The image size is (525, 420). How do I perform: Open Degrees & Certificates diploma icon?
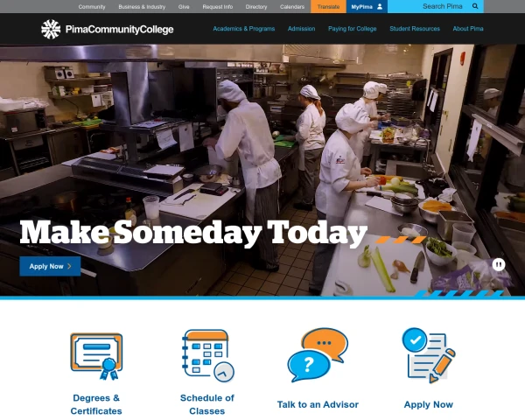click(x=96, y=356)
